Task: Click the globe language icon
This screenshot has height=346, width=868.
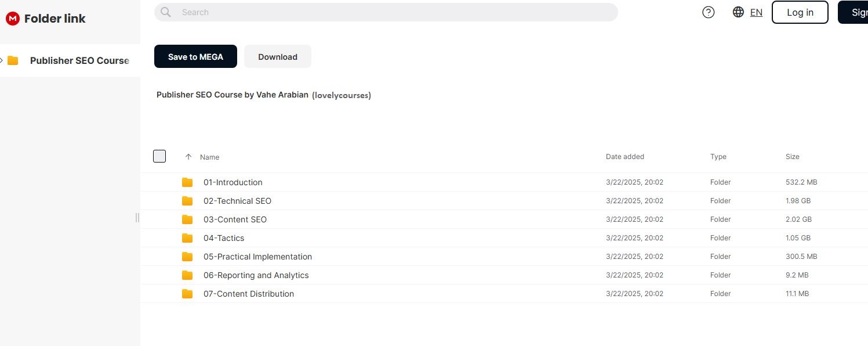Action: point(738,12)
